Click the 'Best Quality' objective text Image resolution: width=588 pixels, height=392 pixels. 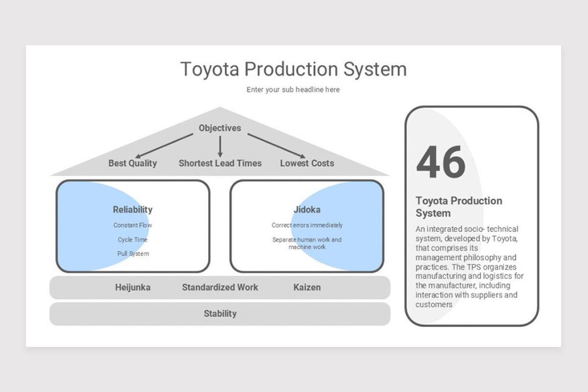[x=133, y=163]
